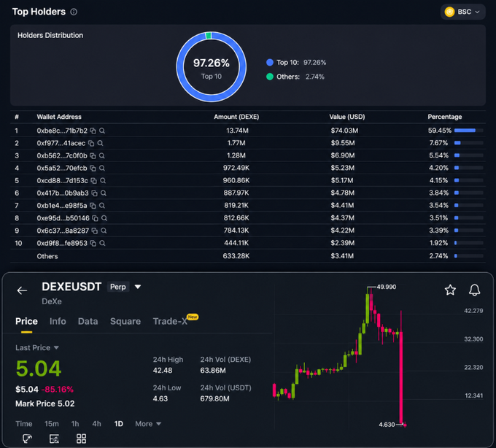Select the 4h chart interval
Screen dimensions: 496x448
pyautogui.click(x=96, y=424)
